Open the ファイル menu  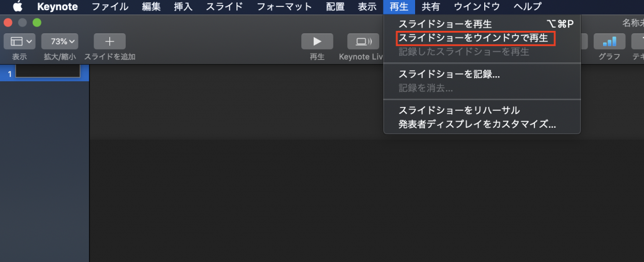click(x=109, y=6)
